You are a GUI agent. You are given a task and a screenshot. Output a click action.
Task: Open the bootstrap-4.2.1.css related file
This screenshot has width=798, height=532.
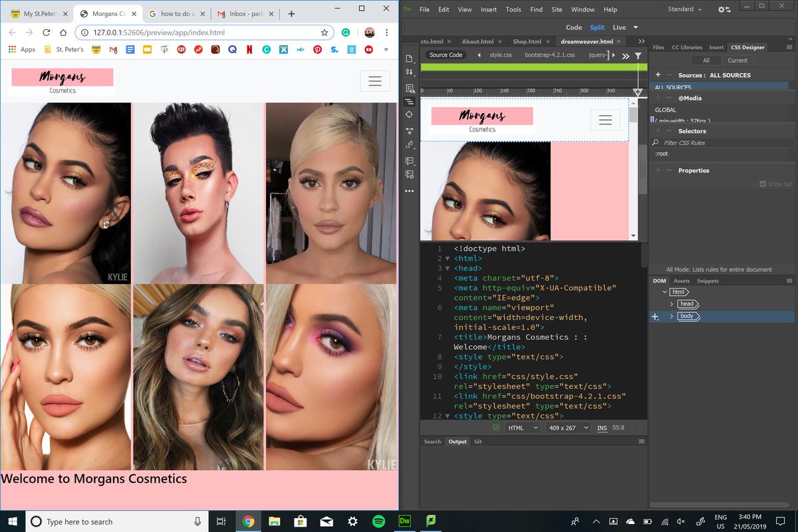[x=549, y=55]
